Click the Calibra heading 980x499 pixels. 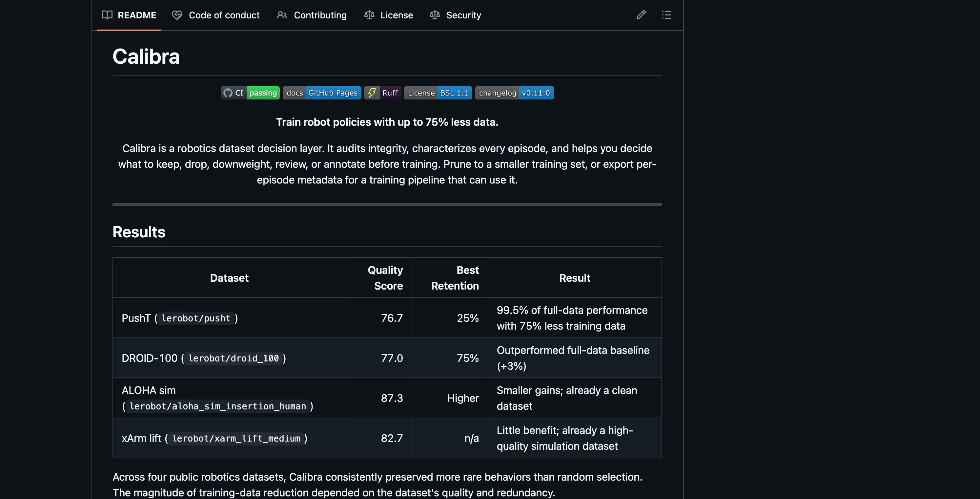pyautogui.click(x=146, y=56)
